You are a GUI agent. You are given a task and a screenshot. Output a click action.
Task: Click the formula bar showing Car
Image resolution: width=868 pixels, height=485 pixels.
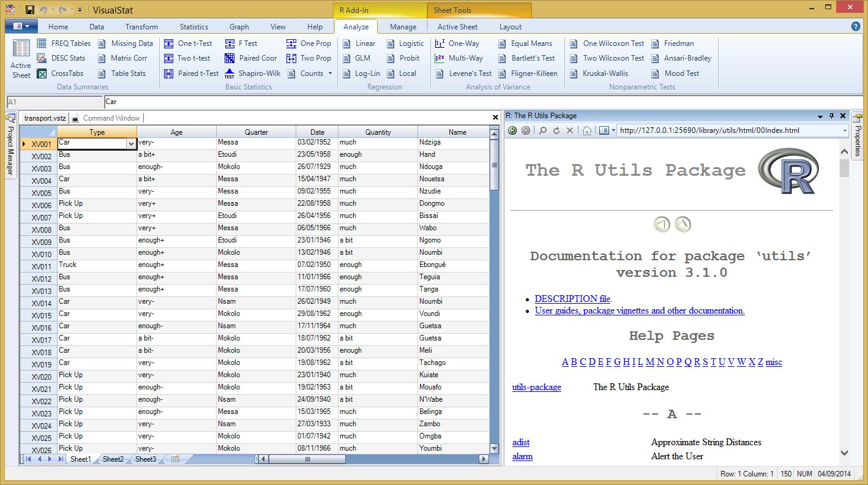pos(484,102)
